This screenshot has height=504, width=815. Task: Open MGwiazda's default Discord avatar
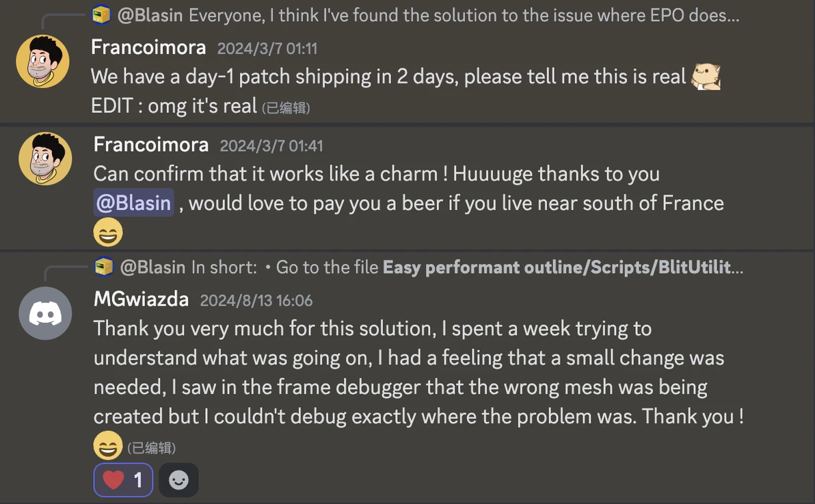45,314
